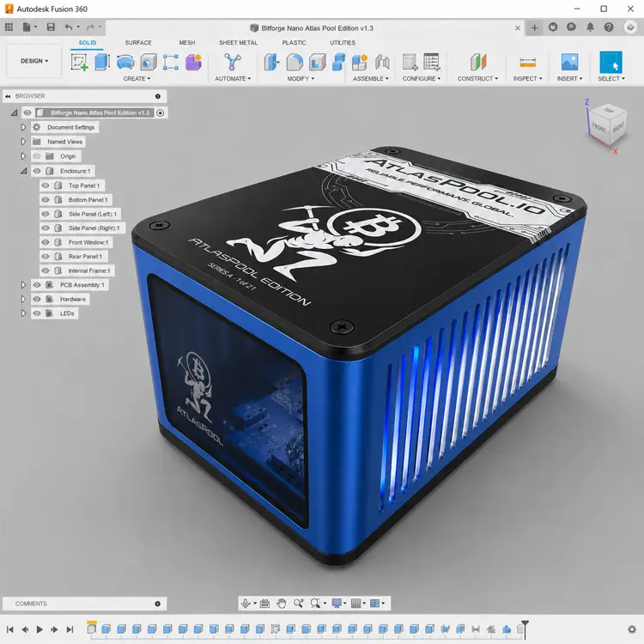This screenshot has width=644, height=644.
Task: Click the Offset Plane construct icon
Action: click(478, 62)
